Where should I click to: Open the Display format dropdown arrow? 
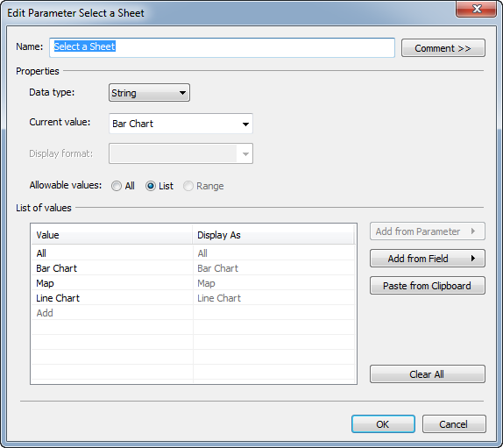(x=245, y=153)
